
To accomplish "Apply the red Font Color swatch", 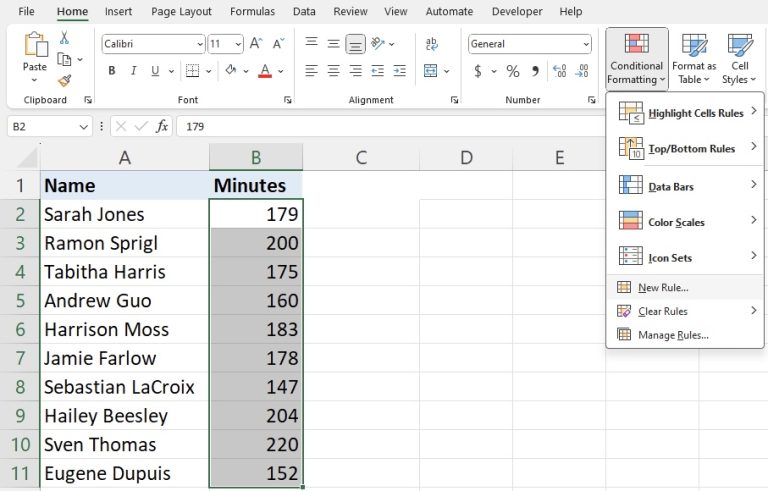I will pyautogui.click(x=264, y=71).
